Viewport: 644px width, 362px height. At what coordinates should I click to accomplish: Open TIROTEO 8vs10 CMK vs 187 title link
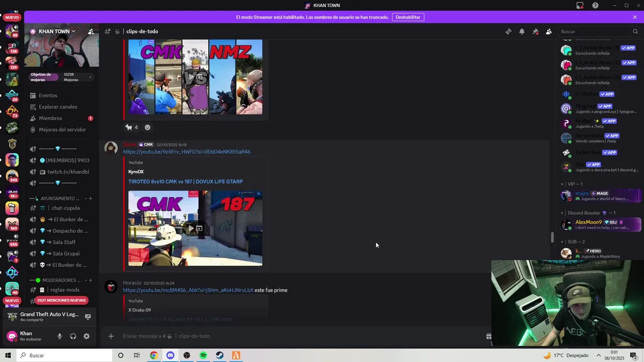point(186,182)
